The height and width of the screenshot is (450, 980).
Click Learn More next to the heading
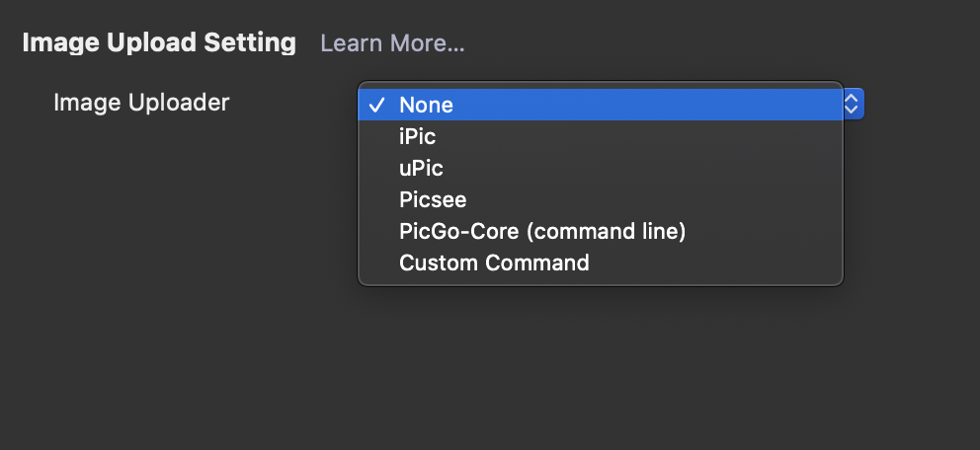click(x=392, y=44)
